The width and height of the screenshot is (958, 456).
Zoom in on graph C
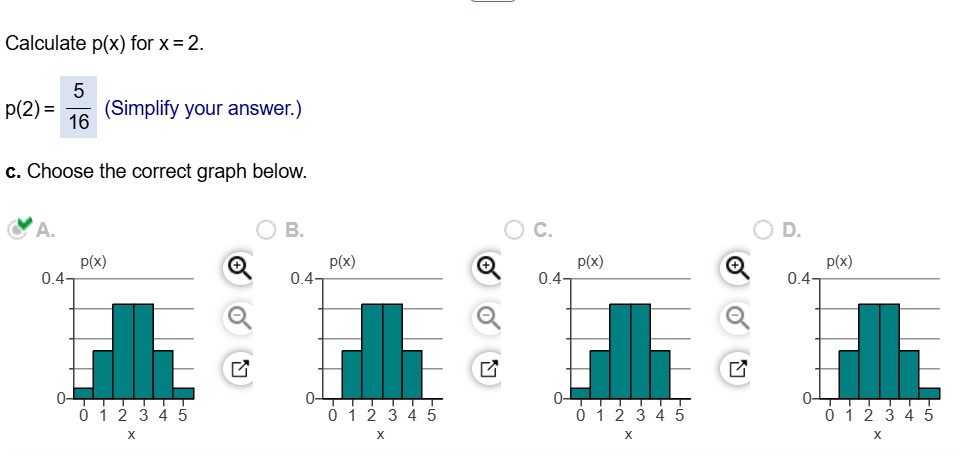[x=736, y=267]
